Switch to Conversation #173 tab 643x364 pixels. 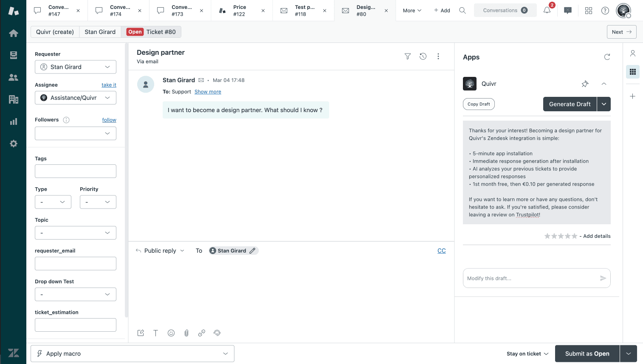pyautogui.click(x=180, y=11)
